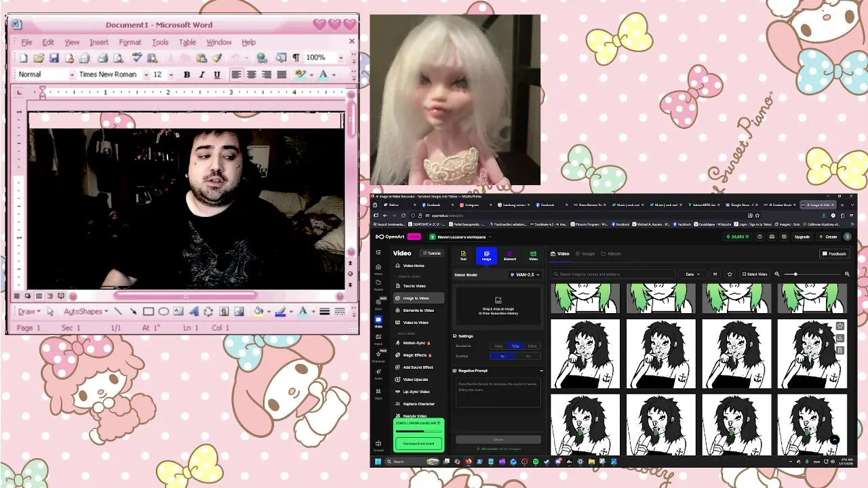Open the Format menu in Word
This screenshot has height=488, width=868.
(130, 42)
